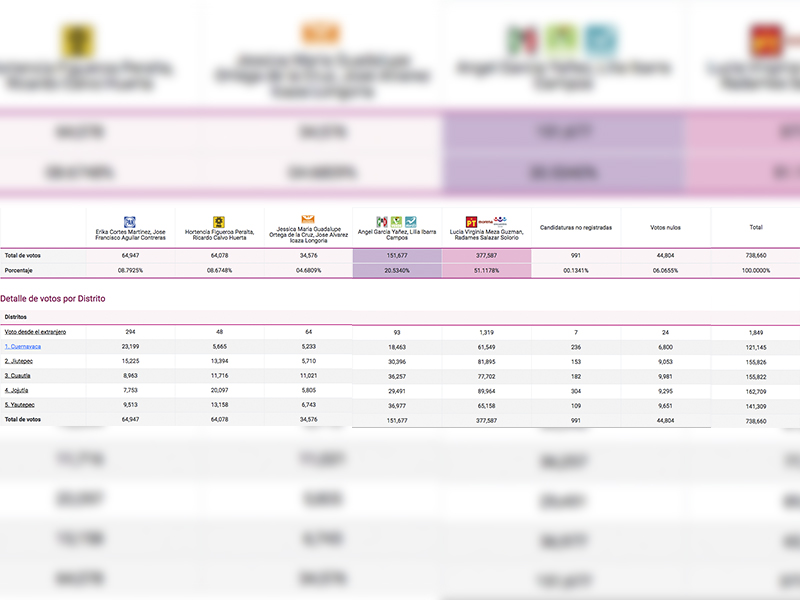Click the small orange Movimiento Ciudadano logo
The width and height of the screenshot is (800, 600).
[x=308, y=219]
